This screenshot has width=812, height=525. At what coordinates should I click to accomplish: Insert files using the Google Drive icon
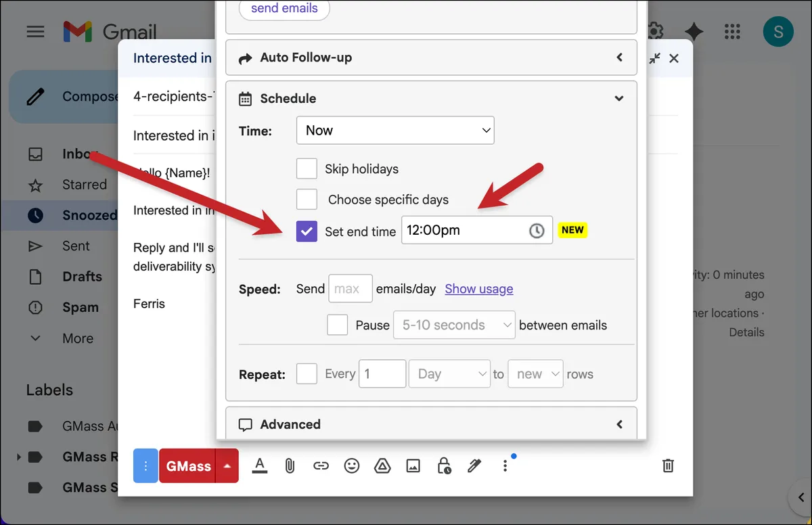[382, 465]
